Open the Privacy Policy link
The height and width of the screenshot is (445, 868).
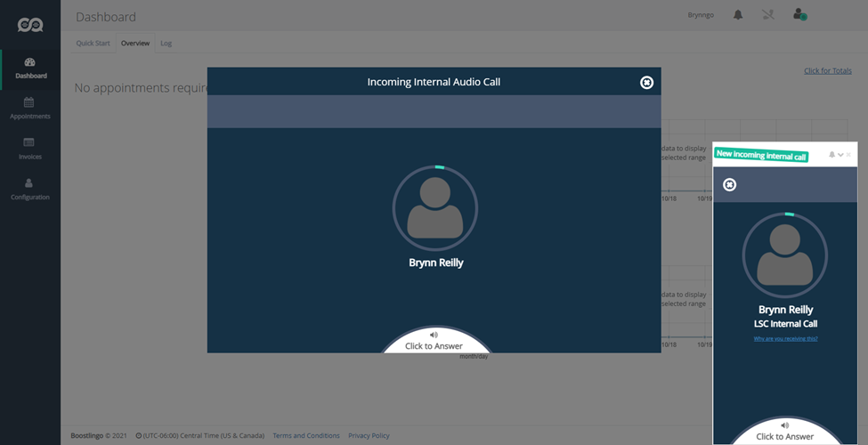pyautogui.click(x=369, y=435)
